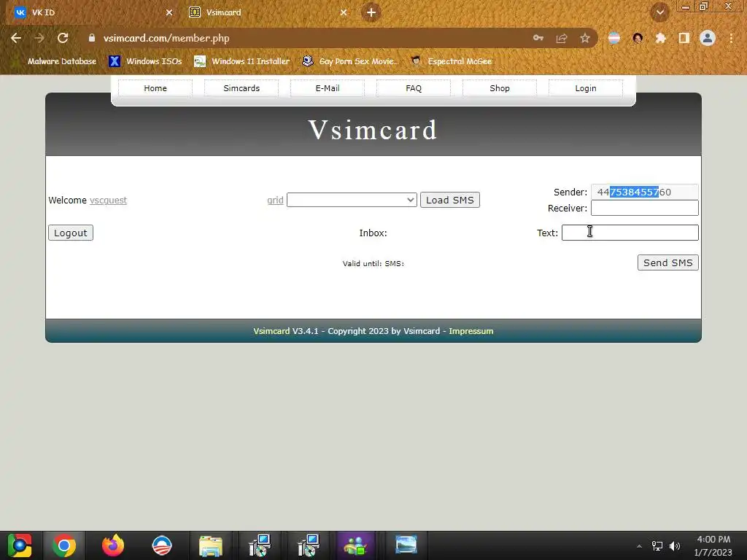Screen dimensions: 747x560
Task: Switch to the Vsimcard tab
Action: pyautogui.click(x=268, y=12)
